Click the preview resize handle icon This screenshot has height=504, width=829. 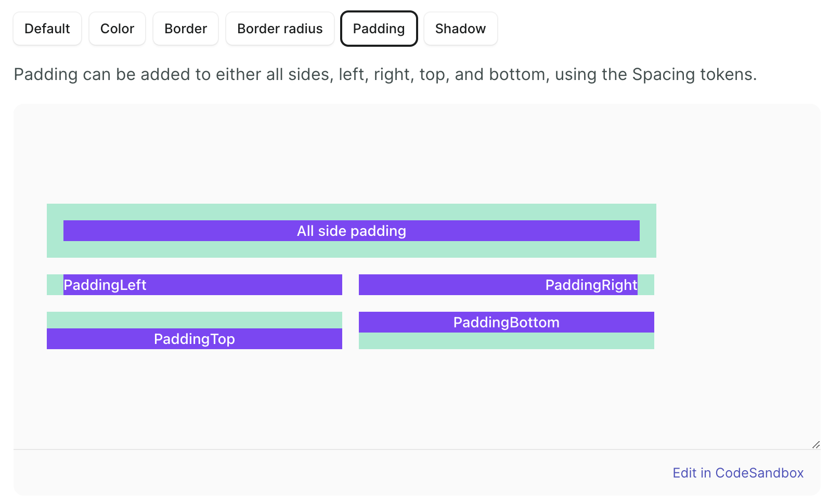(815, 444)
